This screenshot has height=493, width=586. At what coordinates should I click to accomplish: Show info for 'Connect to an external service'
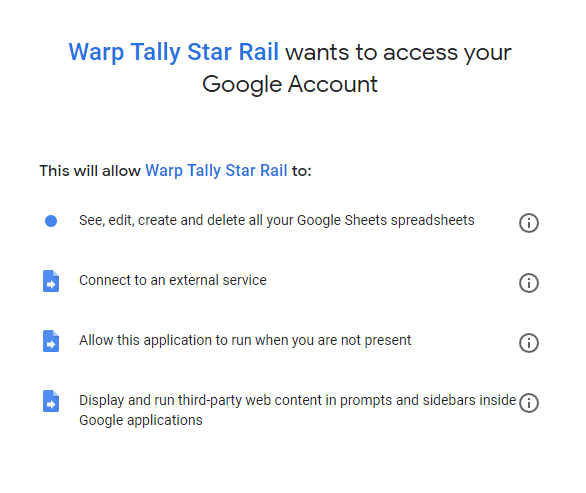click(x=528, y=283)
